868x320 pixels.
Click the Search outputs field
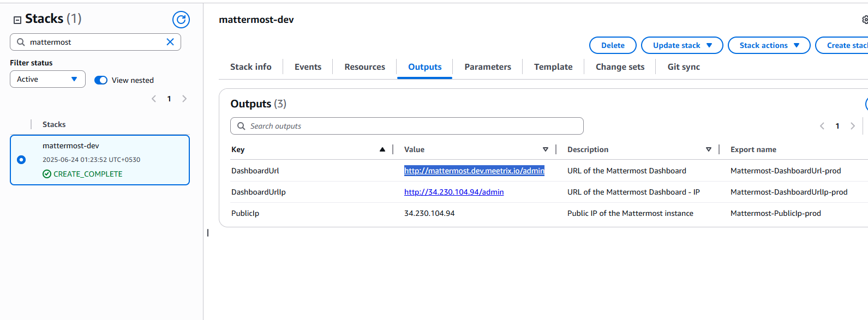point(406,126)
